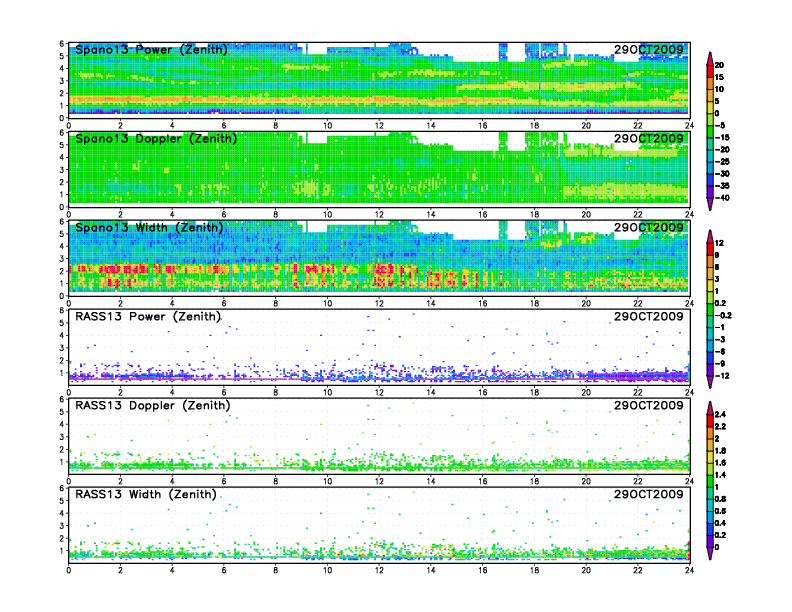Select the 29OCT2009 date in RASS13 Power panel
This screenshot has height=612, width=792.
click(649, 316)
